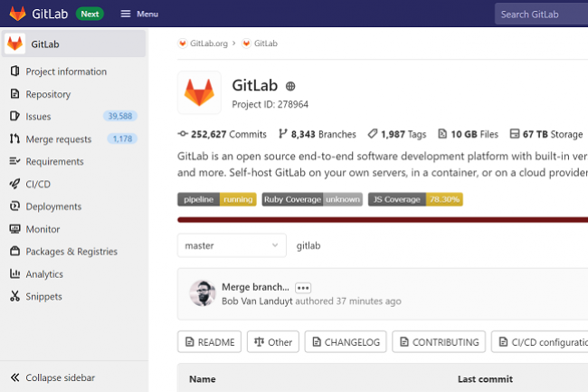Open the CI/CD configuration button
Screen dimensions: 588x392
(540, 341)
